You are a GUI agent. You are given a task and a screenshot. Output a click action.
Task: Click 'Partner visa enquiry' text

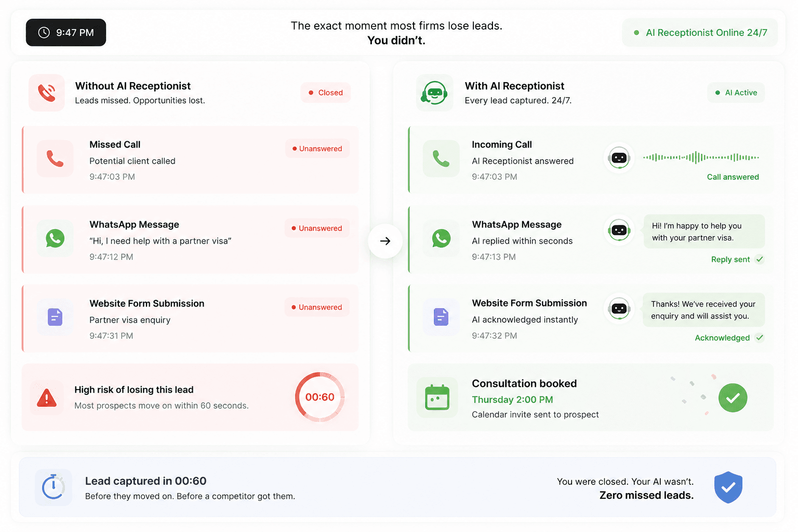pyautogui.click(x=130, y=320)
